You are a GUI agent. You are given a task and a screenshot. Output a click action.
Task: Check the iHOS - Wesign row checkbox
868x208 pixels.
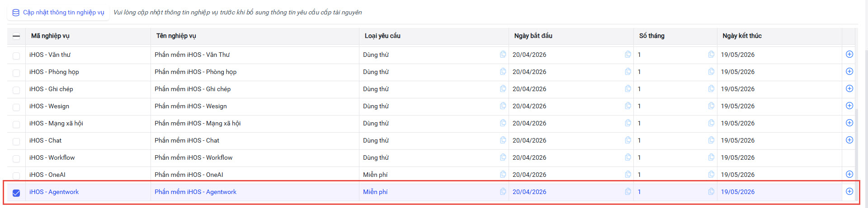pyautogui.click(x=16, y=107)
